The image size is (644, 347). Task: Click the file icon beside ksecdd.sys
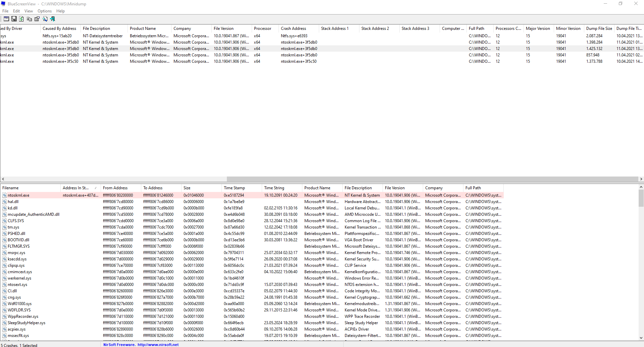[5, 259]
